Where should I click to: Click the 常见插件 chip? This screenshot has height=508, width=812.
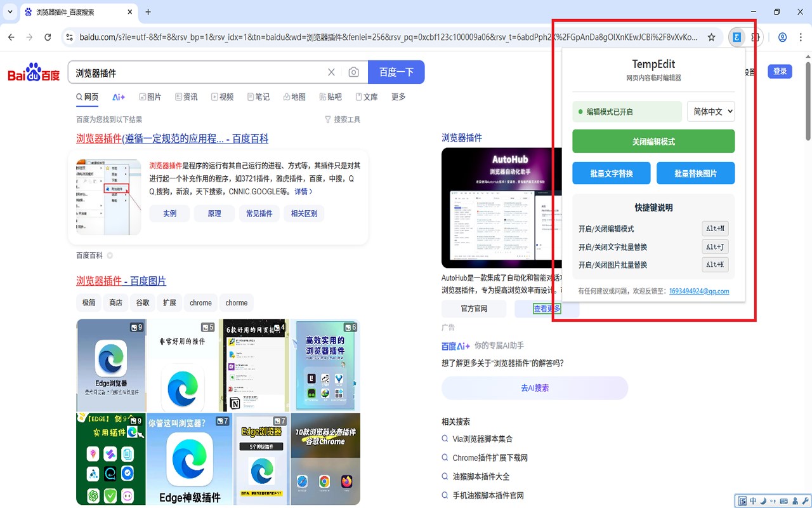259,213
